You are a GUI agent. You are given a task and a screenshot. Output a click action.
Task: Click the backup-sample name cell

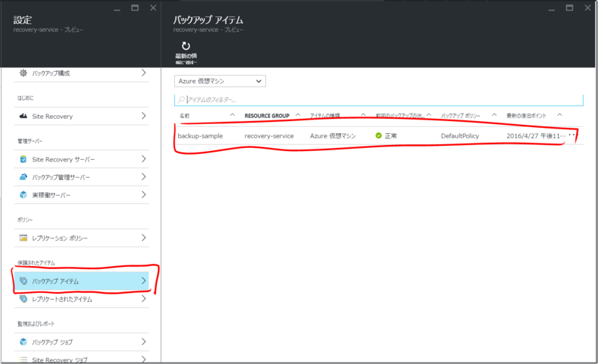200,136
